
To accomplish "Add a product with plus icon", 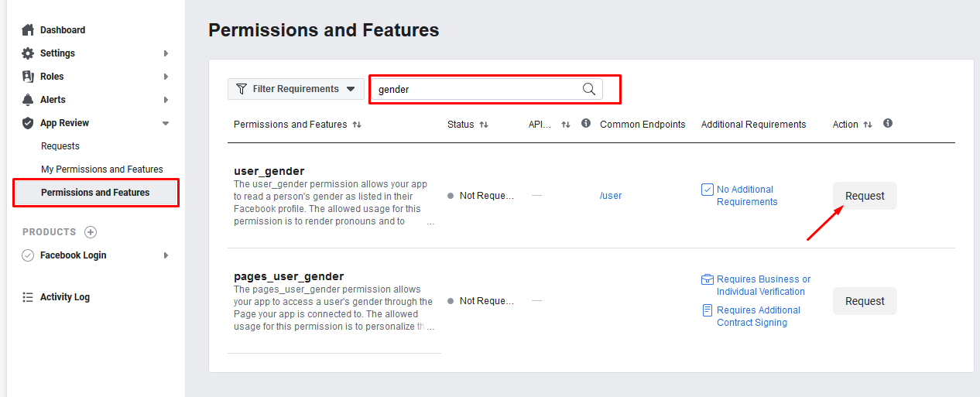I will (x=91, y=232).
